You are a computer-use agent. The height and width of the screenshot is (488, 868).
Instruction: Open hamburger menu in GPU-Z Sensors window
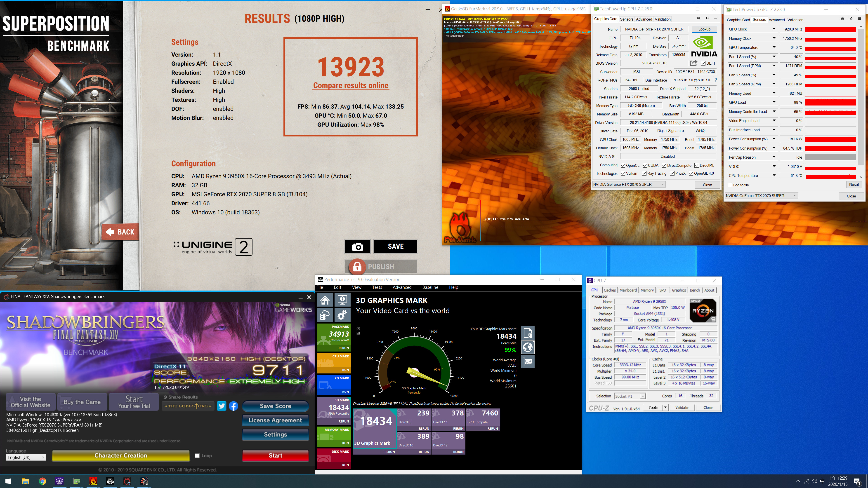860,19
